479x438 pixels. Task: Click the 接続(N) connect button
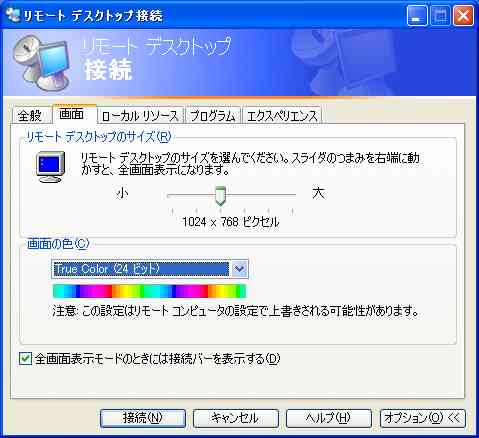click(x=143, y=418)
